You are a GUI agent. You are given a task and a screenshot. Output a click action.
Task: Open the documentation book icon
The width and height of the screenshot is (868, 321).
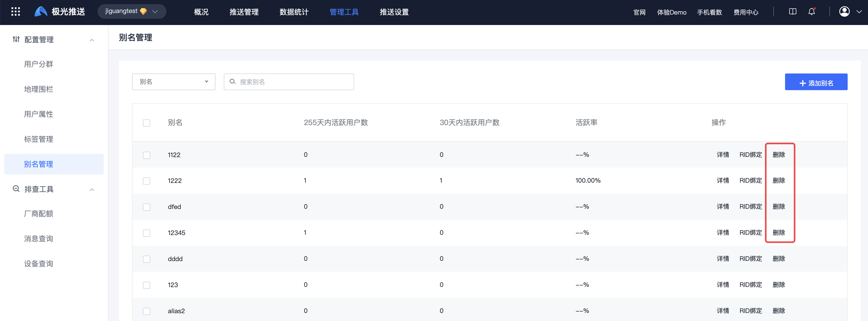pos(793,12)
